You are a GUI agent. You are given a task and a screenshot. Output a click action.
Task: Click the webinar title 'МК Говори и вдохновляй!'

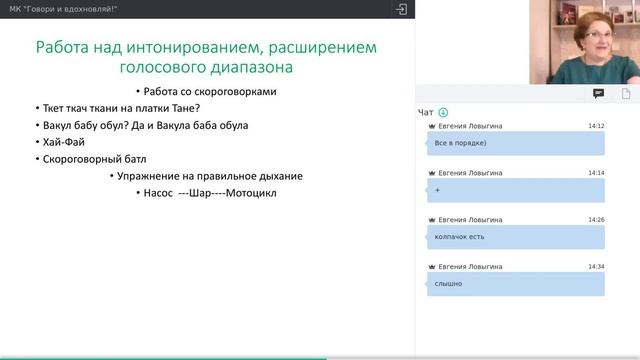pos(63,9)
